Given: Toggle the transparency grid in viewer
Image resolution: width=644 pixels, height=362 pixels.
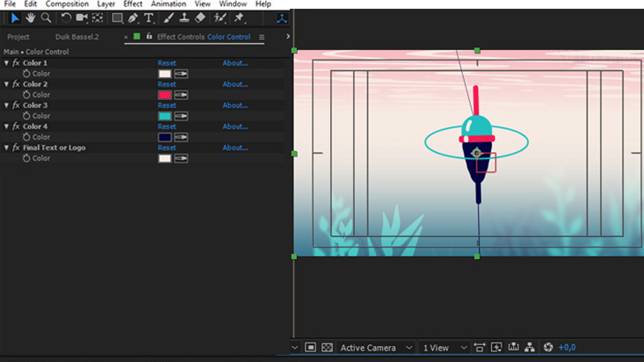Looking at the screenshot, I should (x=327, y=347).
